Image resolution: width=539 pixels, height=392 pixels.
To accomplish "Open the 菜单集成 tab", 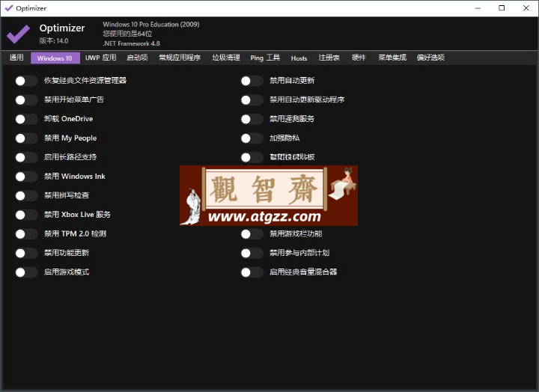I will pyautogui.click(x=392, y=58).
